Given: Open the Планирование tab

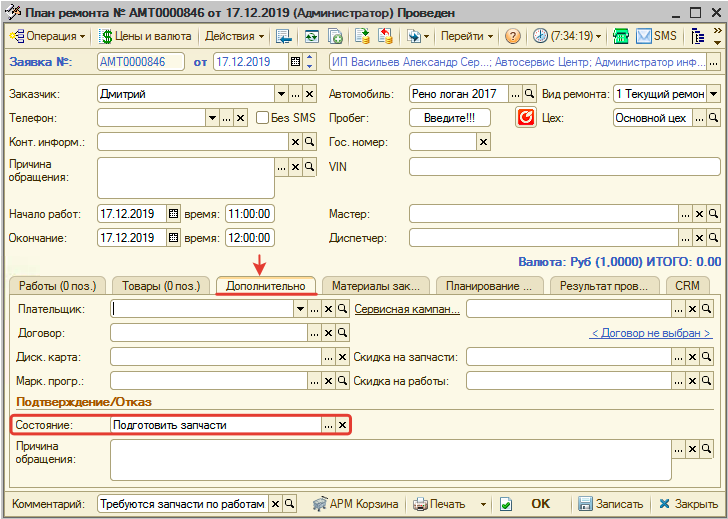Looking at the screenshot, I should [490, 286].
